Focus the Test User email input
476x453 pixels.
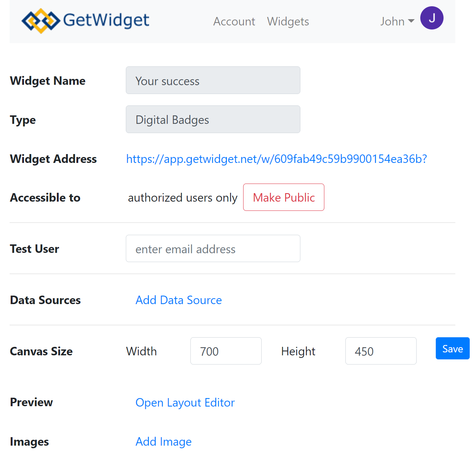(213, 248)
